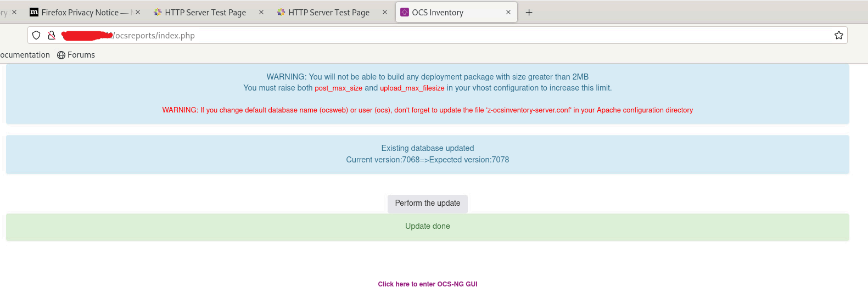Click the Perform the update button
The width and height of the screenshot is (868, 304).
[x=428, y=204]
